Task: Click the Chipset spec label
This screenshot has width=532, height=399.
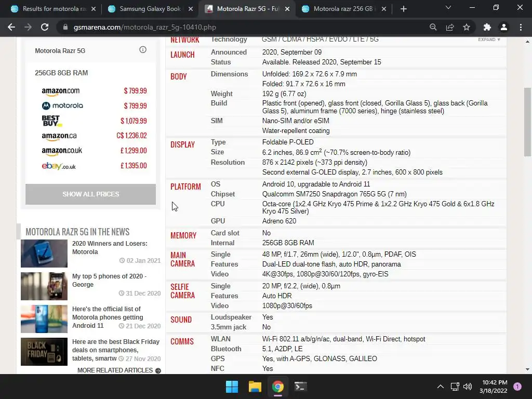Action: (222, 194)
